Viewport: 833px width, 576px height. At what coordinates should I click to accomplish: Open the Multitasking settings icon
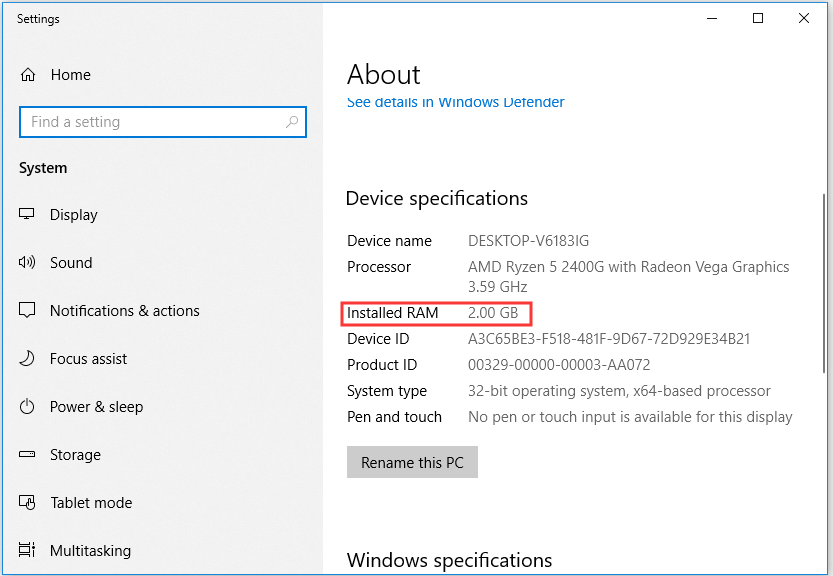click(27, 550)
